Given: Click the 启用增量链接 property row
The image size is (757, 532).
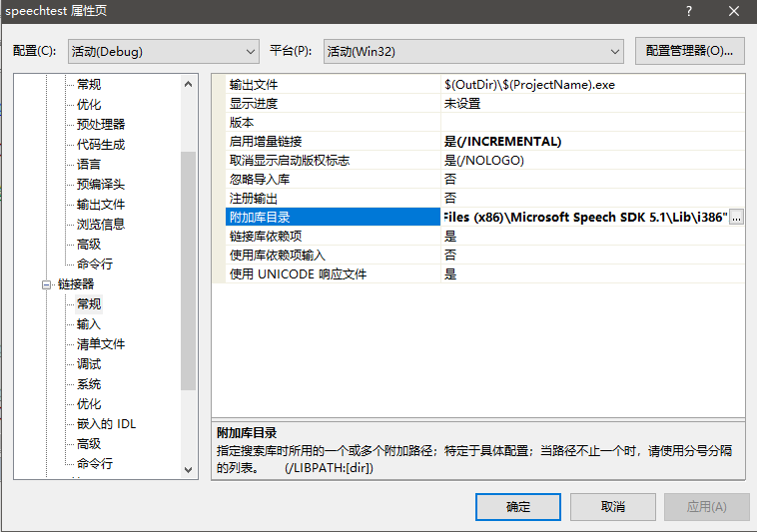Looking at the screenshot, I should (330, 142).
